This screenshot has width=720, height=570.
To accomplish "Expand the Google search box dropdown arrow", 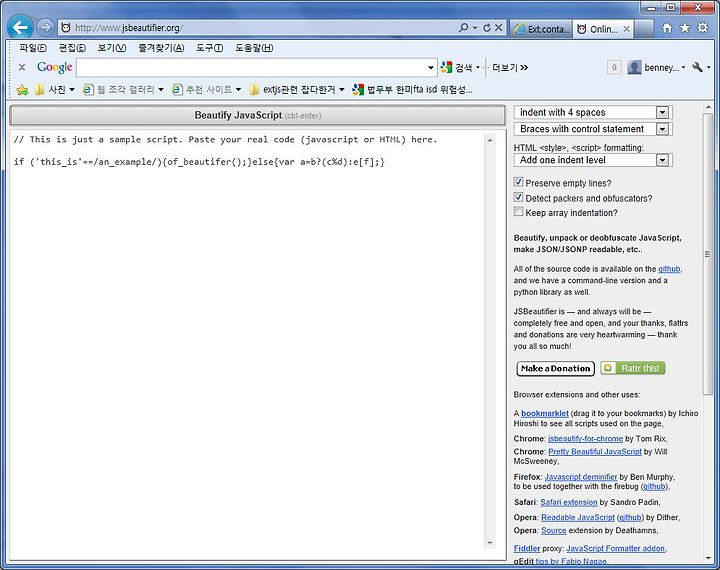I will pyautogui.click(x=431, y=68).
